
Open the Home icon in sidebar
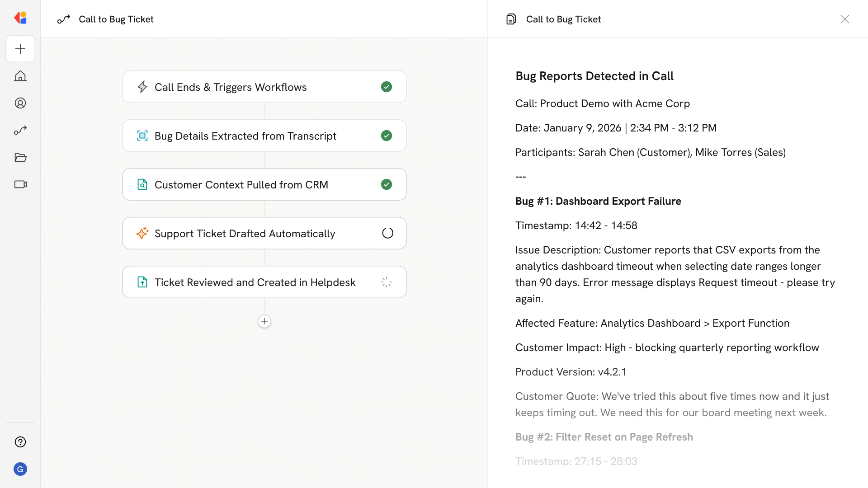pyautogui.click(x=20, y=76)
